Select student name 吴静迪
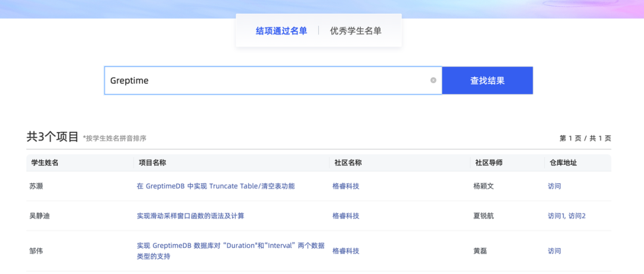Viewport: 644px width, 274px height. [x=39, y=215]
